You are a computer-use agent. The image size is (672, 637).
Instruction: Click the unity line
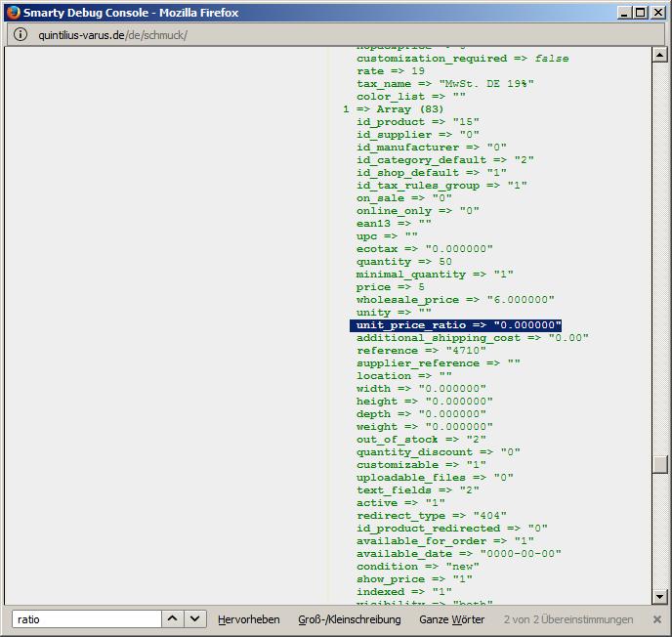click(394, 313)
